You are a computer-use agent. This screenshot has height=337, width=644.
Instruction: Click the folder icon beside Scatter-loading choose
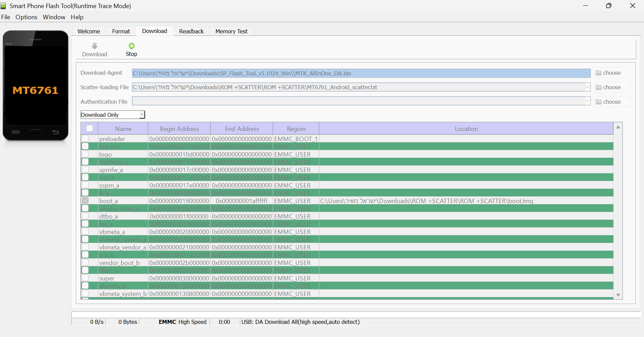(x=599, y=88)
